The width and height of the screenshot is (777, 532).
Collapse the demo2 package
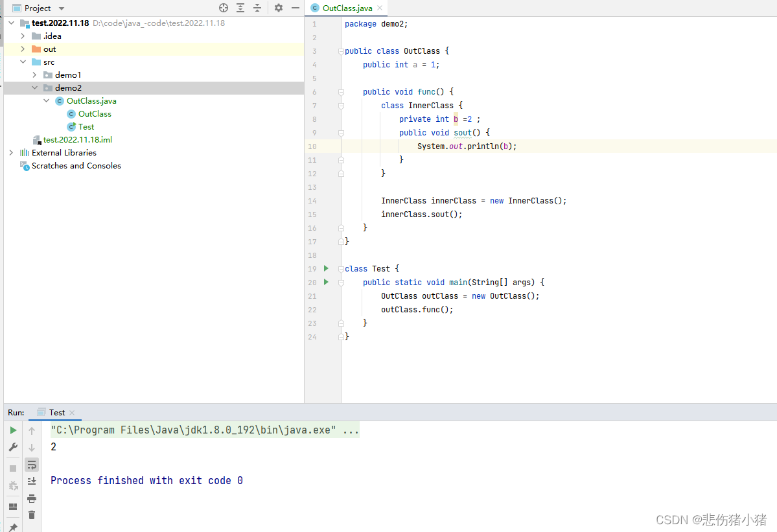pyautogui.click(x=35, y=87)
